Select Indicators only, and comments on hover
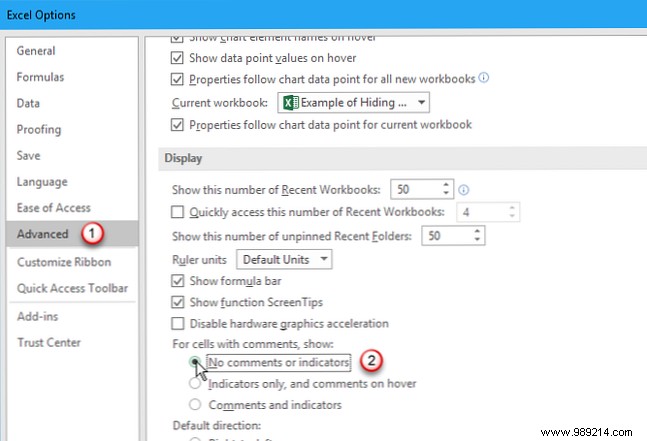 click(195, 384)
